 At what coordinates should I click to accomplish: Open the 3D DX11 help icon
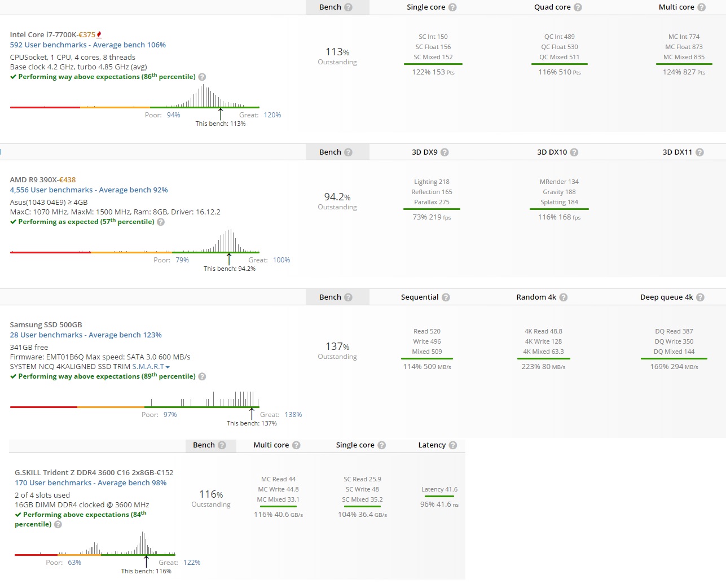click(x=699, y=152)
